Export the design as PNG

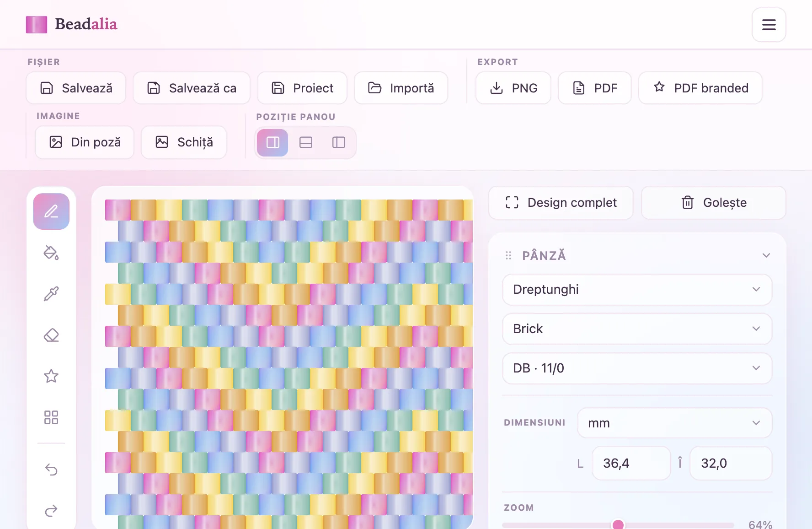(513, 88)
